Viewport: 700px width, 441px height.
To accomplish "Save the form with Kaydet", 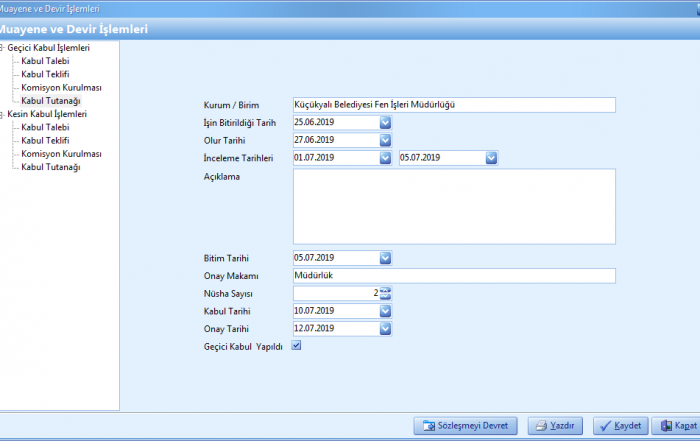I will point(620,426).
